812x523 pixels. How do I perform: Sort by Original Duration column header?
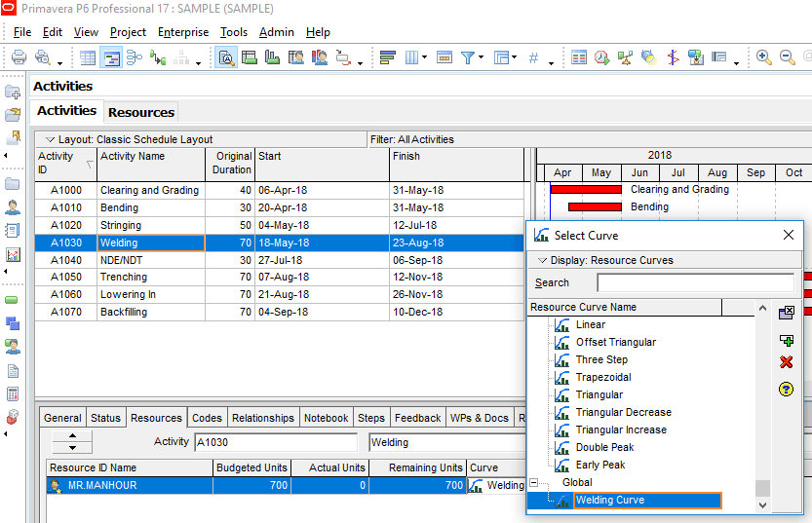[x=230, y=164]
